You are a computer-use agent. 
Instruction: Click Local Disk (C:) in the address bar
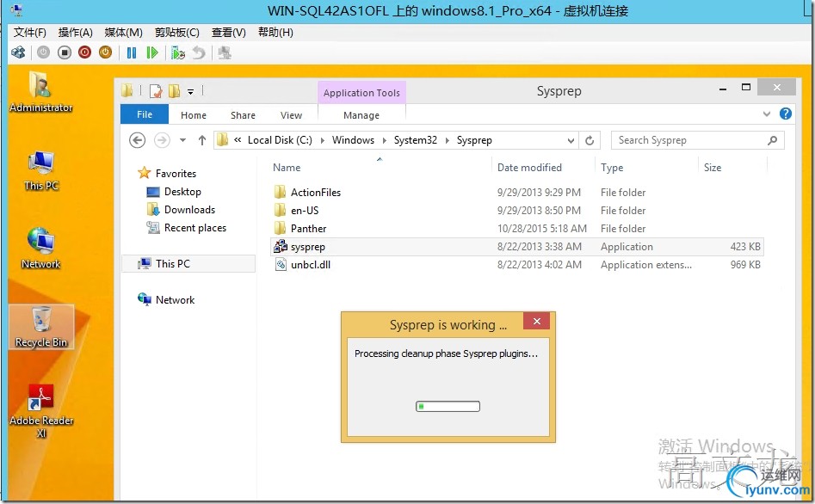coord(280,140)
